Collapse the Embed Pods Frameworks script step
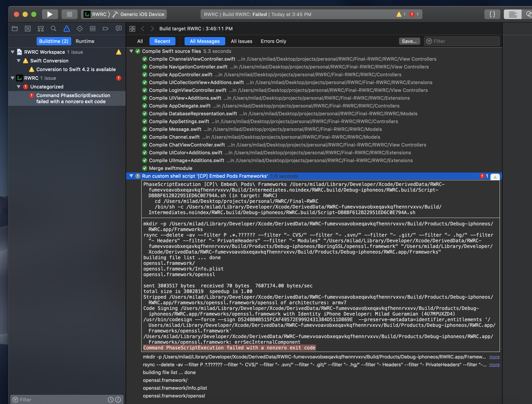 point(131,176)
